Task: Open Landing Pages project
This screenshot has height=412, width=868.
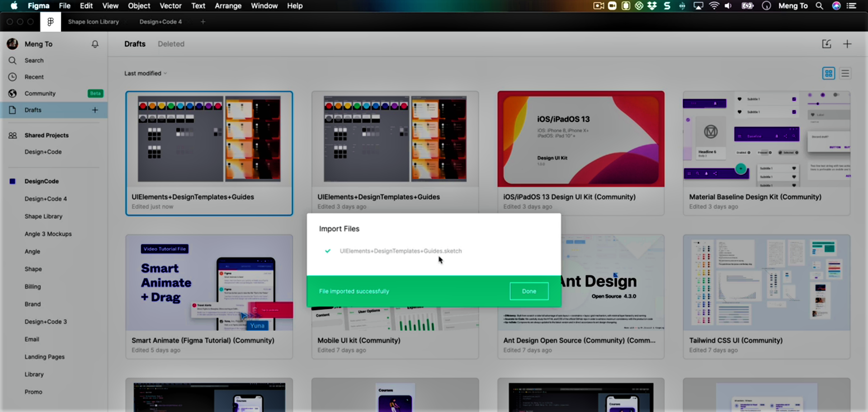Action: pos(44,357)
